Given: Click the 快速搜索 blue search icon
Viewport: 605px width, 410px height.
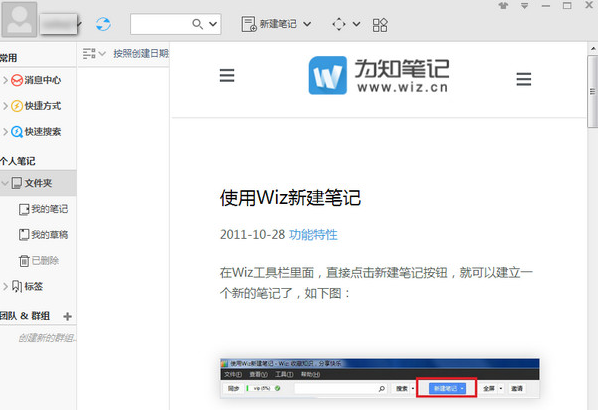Looking at the screenshot, I should tap(17, 132).
